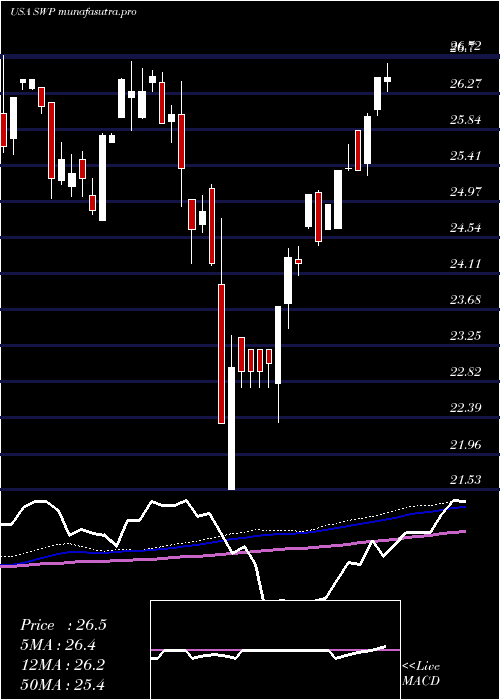Viewport: 500px width, 700px height.
Task: Click the 'Price : 26.5' readout
Action: pos(63,625)
